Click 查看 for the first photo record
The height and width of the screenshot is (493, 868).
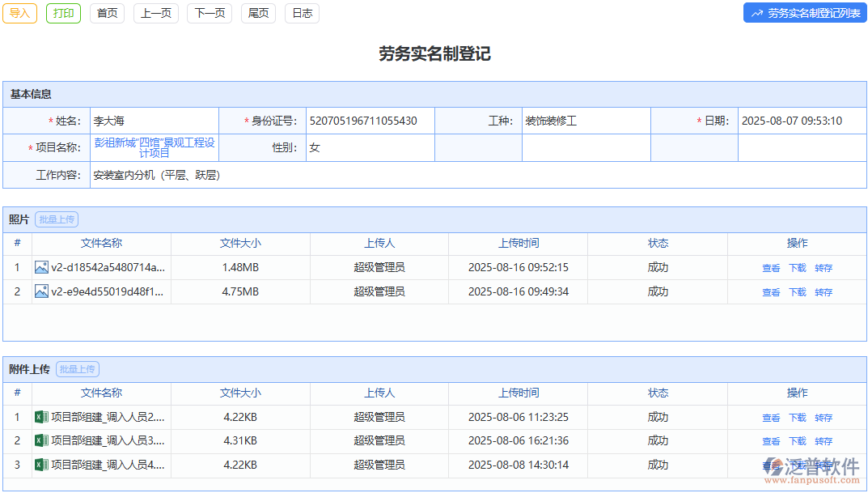(771, 267)
